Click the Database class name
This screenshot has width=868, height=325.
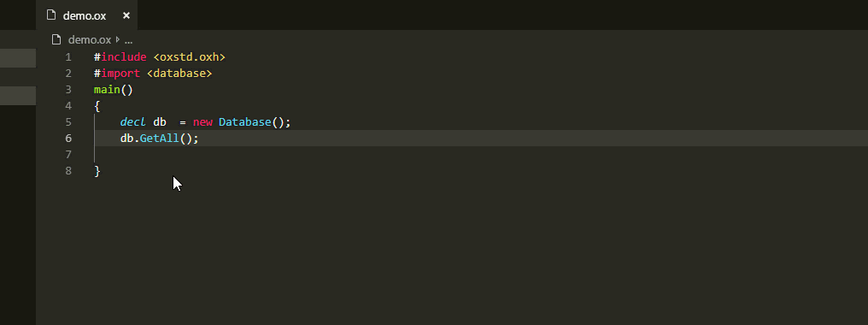click(244, 122)
